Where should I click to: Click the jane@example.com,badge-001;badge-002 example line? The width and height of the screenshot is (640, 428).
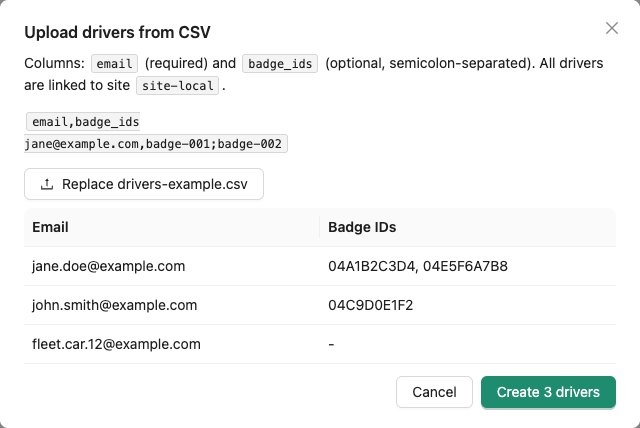[x=156, y=144]
